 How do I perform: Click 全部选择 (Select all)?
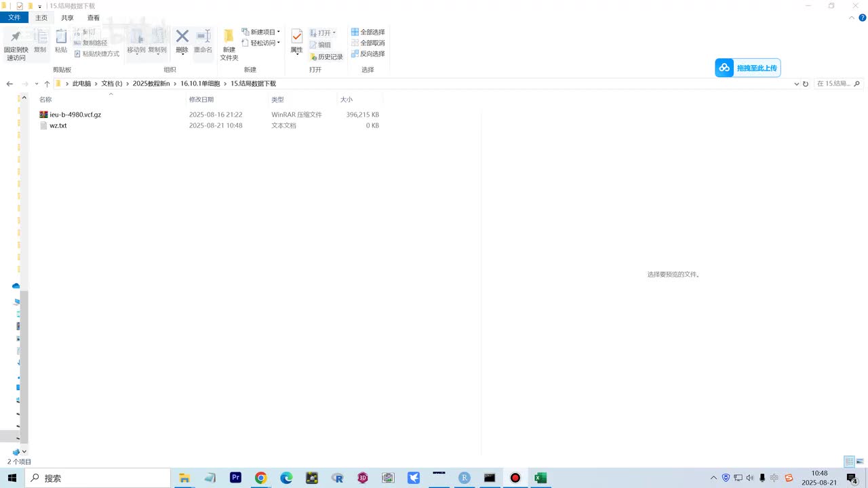coord(368,32)
